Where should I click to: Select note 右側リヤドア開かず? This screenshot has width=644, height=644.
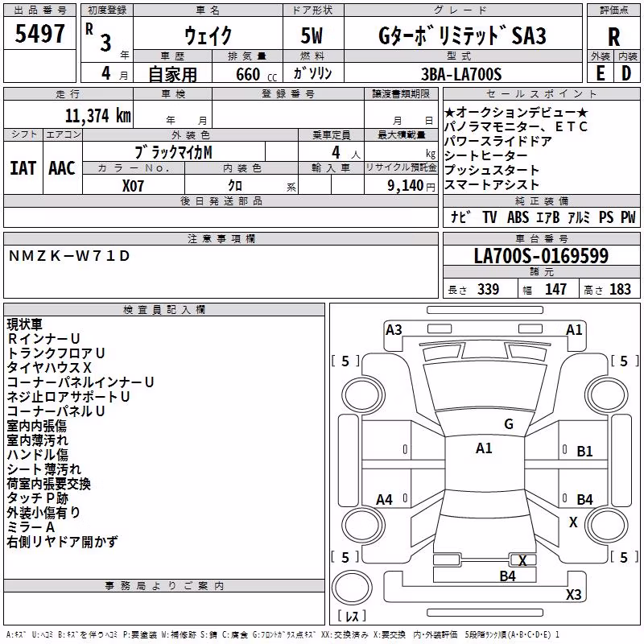63,541
